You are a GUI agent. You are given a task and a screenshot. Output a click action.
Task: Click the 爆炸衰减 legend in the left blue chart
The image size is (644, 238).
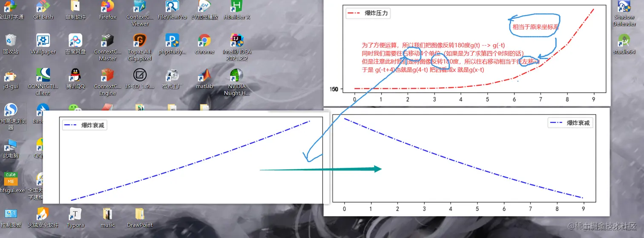click(93, 125)
